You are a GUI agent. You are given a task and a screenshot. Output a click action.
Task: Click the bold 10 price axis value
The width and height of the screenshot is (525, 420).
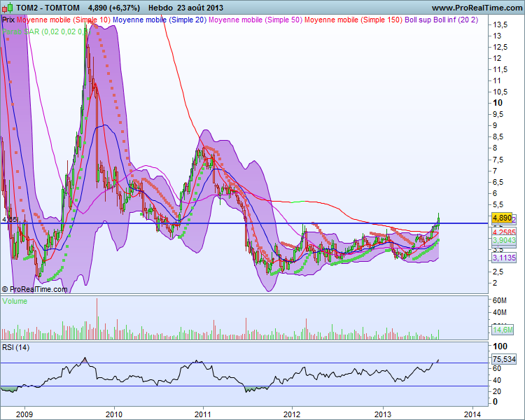[498, 103]
